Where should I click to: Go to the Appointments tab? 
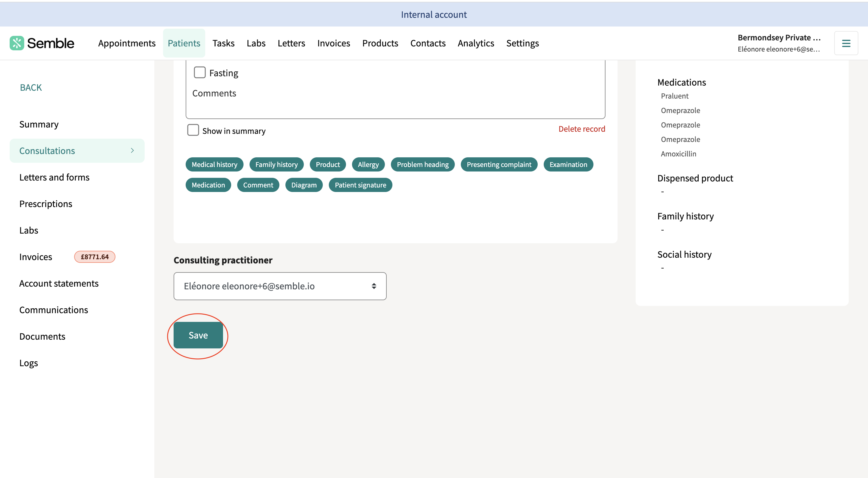127,43
